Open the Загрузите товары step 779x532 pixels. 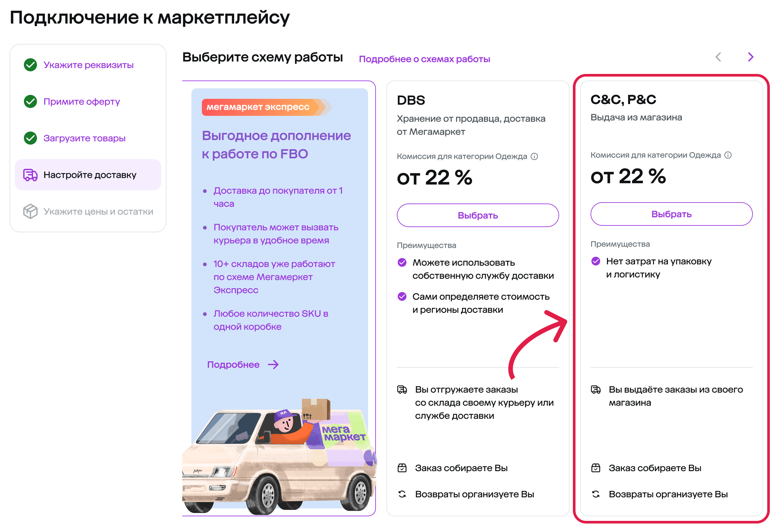84,138
